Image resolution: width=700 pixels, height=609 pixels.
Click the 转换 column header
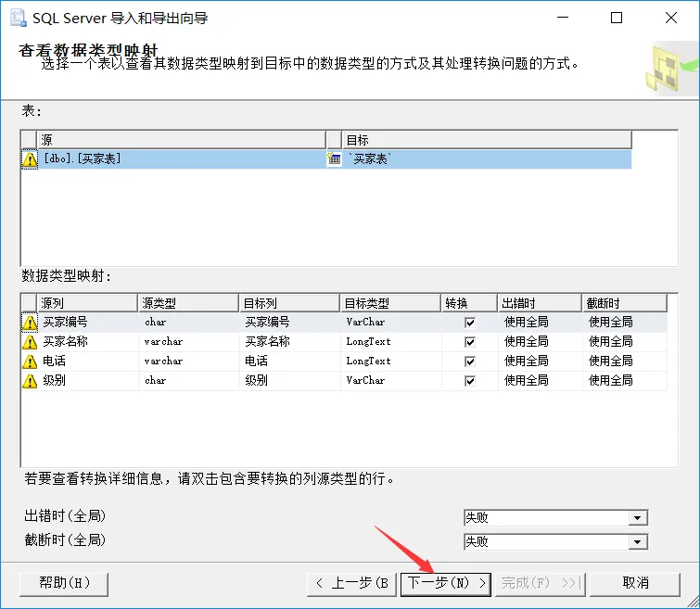pyautogui.click(x=469, y=303)
